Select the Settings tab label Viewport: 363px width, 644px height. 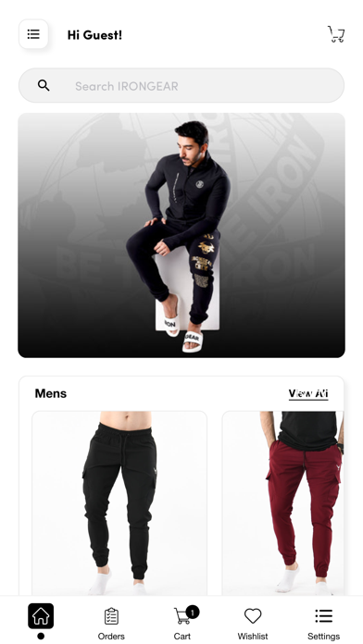tap(323, 637)
